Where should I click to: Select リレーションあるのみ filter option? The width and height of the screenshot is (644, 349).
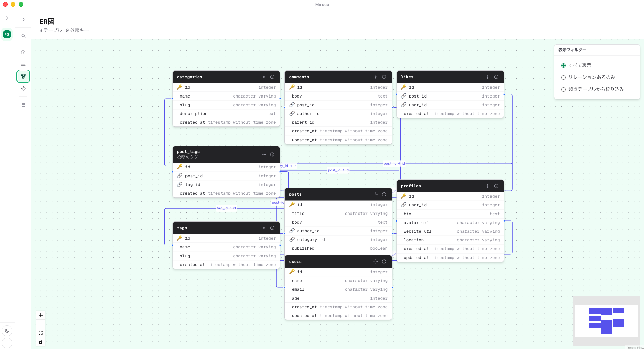[x=563, y=77]
